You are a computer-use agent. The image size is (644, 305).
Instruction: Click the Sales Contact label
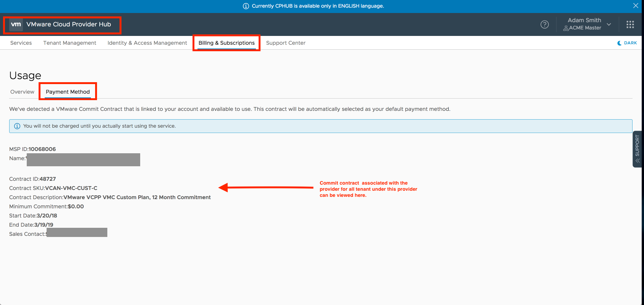[27, 234]
